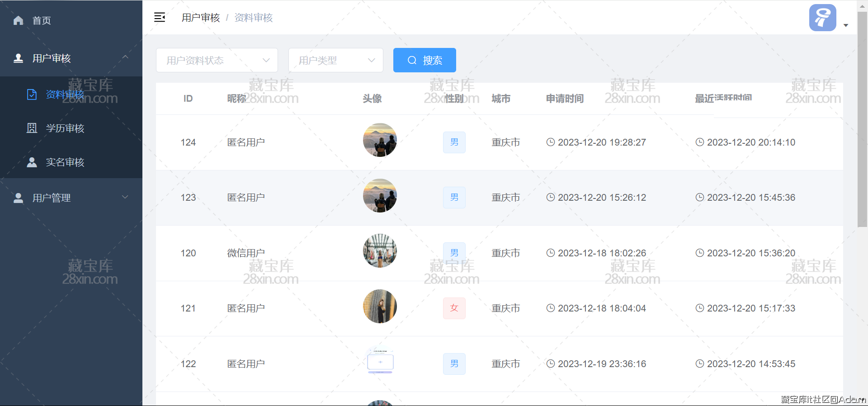Open the 用户资料状态 dropdown
868x406 pixels.
click(x=217, y=60)
